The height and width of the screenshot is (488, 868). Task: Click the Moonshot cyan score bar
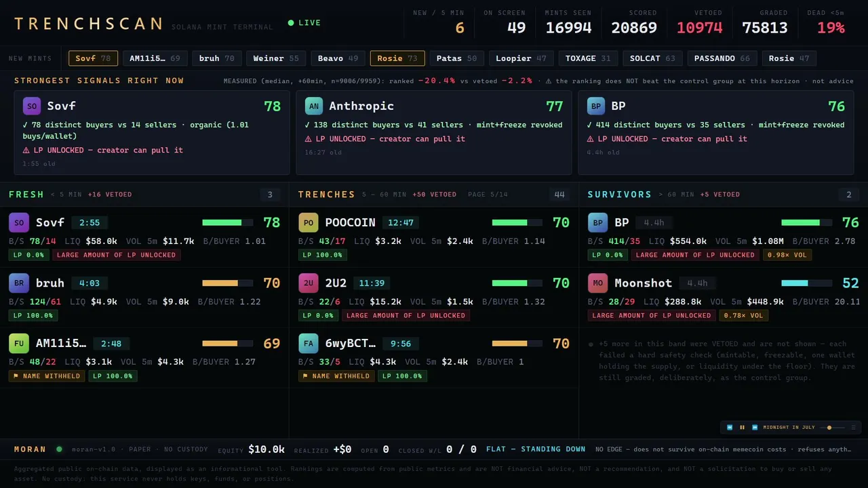[806, 283]
